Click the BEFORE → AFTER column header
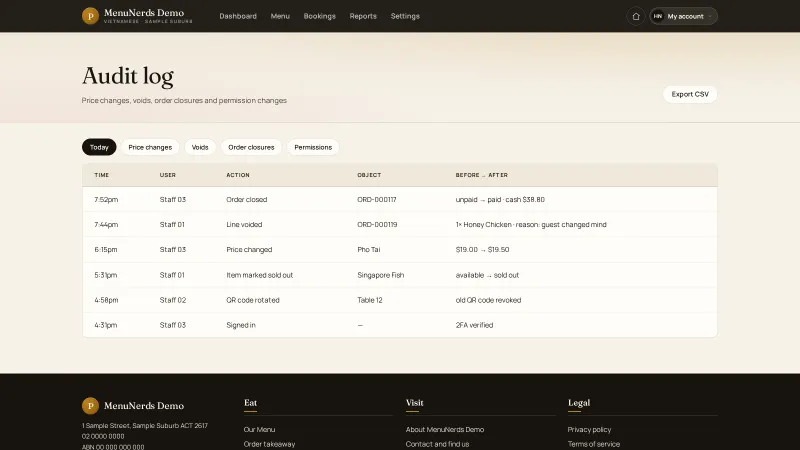The height and width of the screenshot is (450, 800). [x=482, y=175]
